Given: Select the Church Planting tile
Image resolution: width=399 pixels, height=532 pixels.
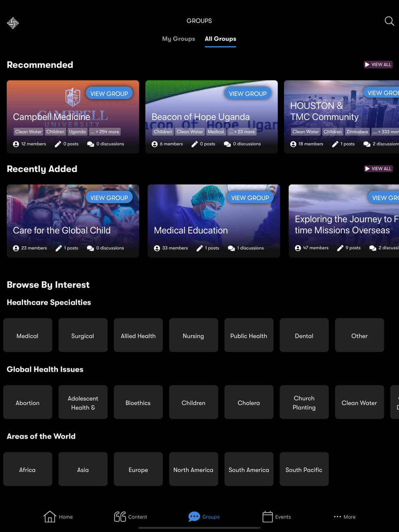Looking at the screenshot, I should [304, 402].
